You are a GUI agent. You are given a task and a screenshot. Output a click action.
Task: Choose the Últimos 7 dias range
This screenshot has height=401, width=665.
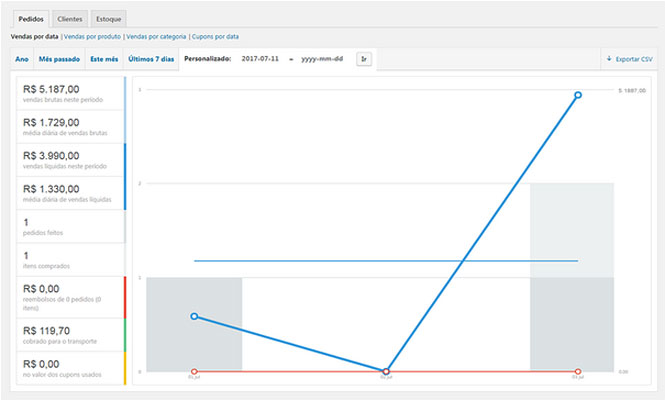(151, 59)
